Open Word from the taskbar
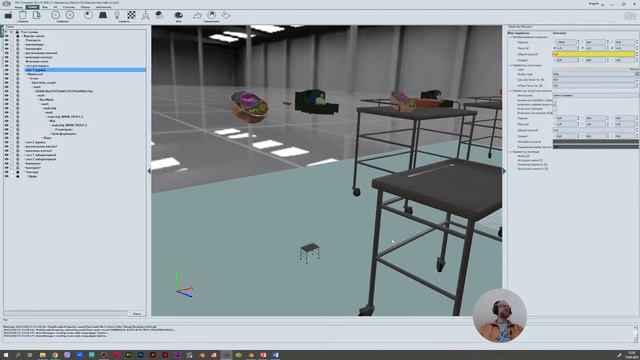Viewport: 640px width, 360px height. 276,355
